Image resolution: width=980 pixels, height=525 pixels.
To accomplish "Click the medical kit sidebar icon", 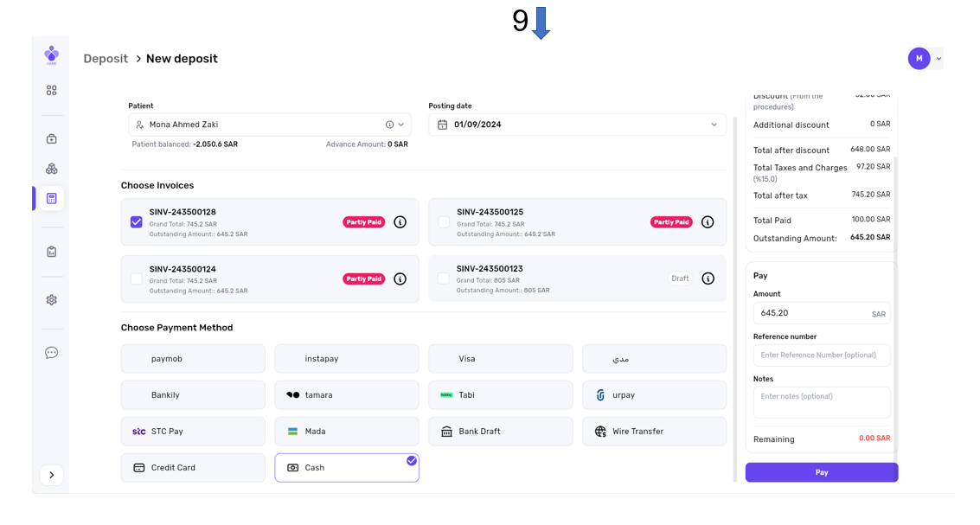I will tap(51, 138).
